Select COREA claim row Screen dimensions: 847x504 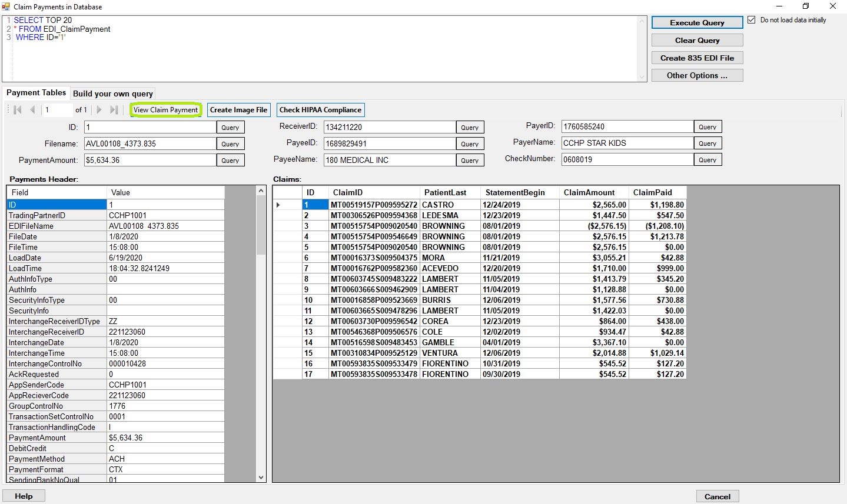480,321
